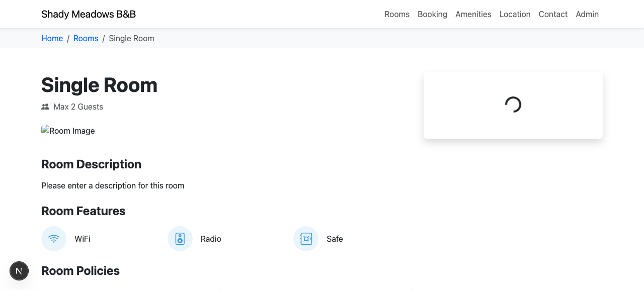The image size is (644, 290).
Task: Click the Room Description heading
Action: (91, 164)
